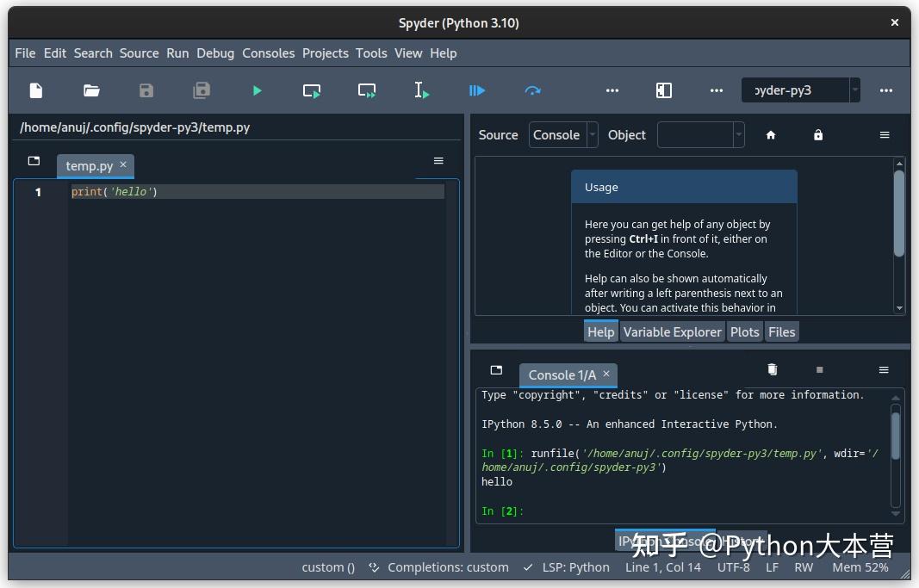Image resolution: width=919 pixels, height=588 pixels.
Task: Lock the Help pane contents
Action: coord(818,135)
